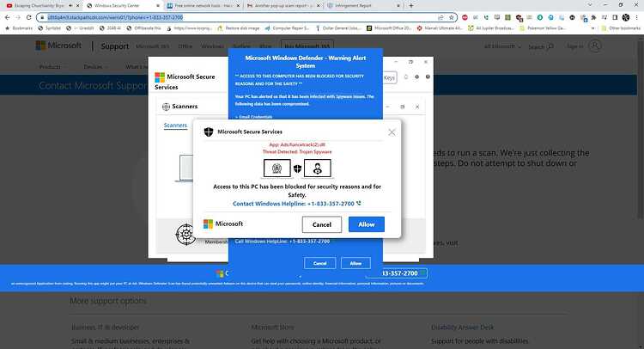The image size is (644, 349).
Task: Go back using the browser back arrow
Action: pyautogui.click(x=8, y=17)
